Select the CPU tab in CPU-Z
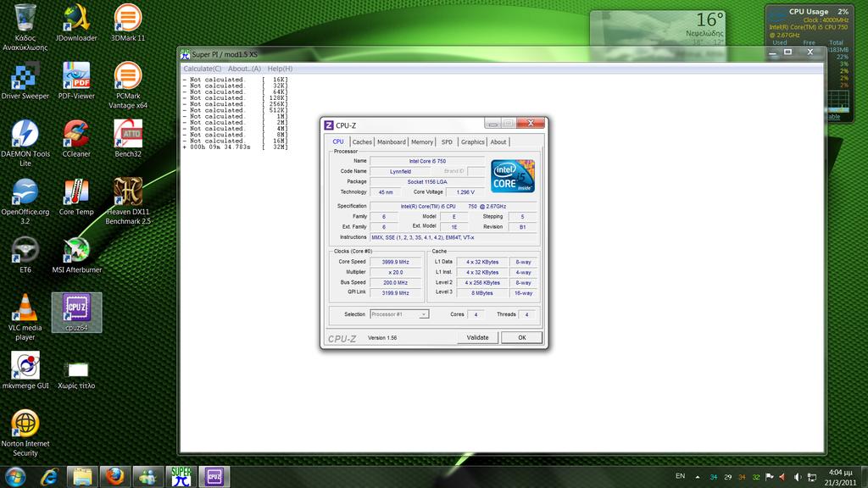The height and width of the screenshot is (488, 868). (338, 141)
